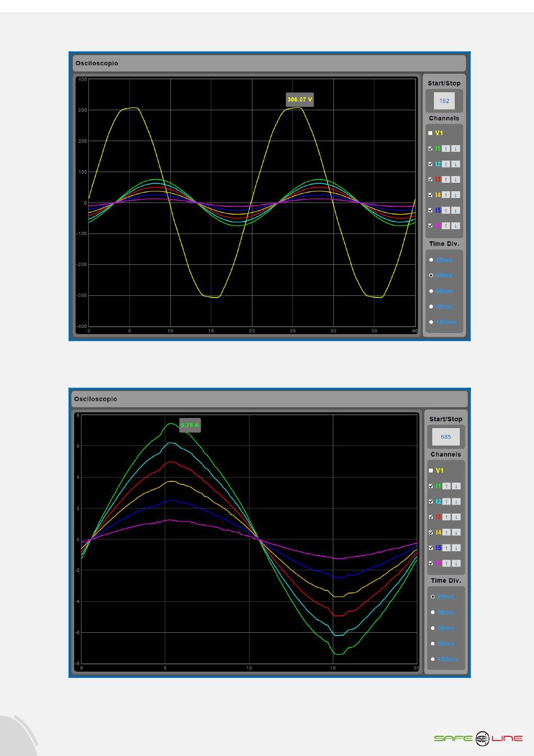Toggle I3 channel checkbox in lower oscilloscope
This screenshot has width=534, height=756.
[x=431, y=517]
